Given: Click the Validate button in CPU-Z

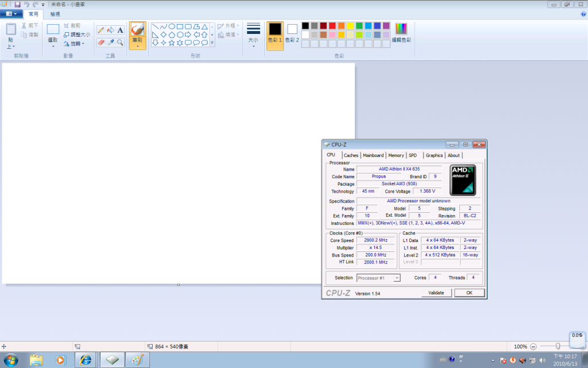Looking at the screenshot, I should [x=436, y=293].
